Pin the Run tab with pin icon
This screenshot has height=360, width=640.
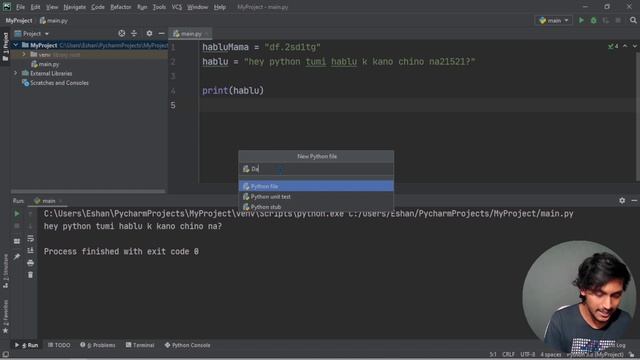[x=17, y=256]
